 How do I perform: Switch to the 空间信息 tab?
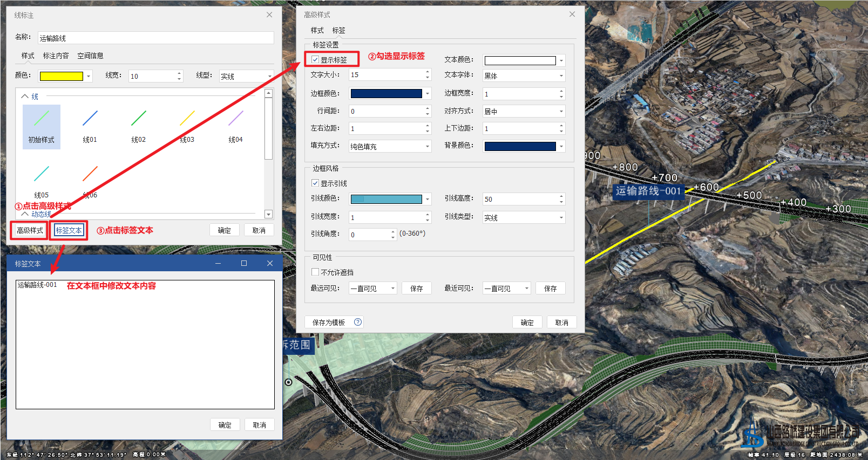[x=90, y=56]
